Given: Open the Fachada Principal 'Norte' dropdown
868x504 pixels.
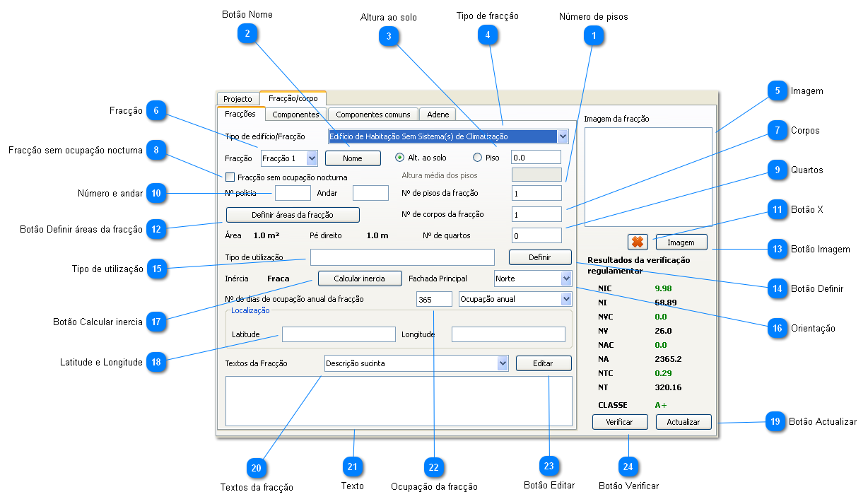Looking at the screenshot, I should (x=565, y=279).
